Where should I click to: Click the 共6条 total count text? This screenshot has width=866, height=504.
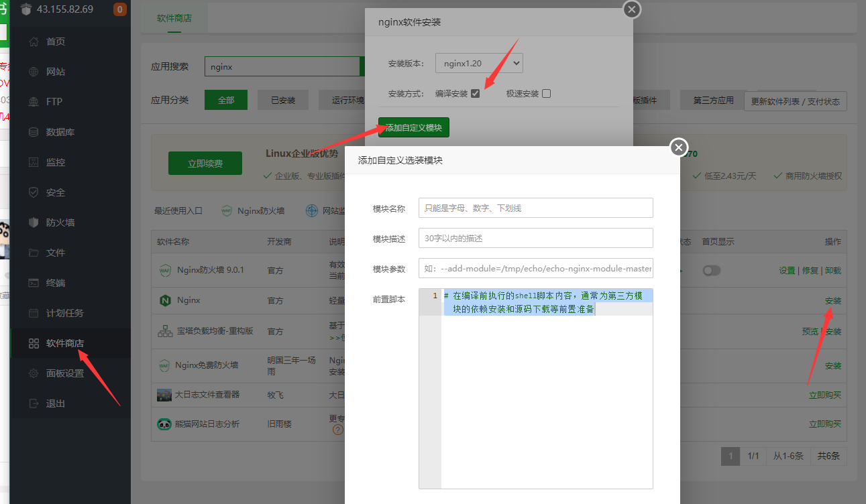(x=828, y=456)
